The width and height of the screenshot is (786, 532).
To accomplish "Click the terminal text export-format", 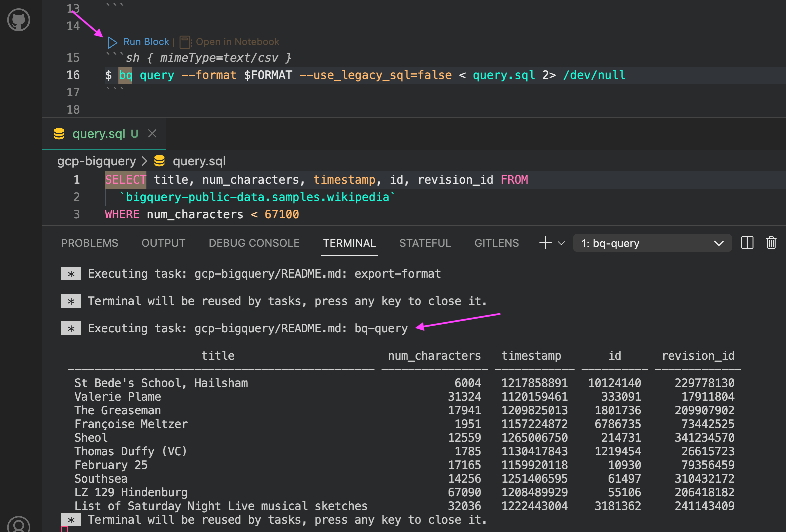I will [x=398, y=274].
